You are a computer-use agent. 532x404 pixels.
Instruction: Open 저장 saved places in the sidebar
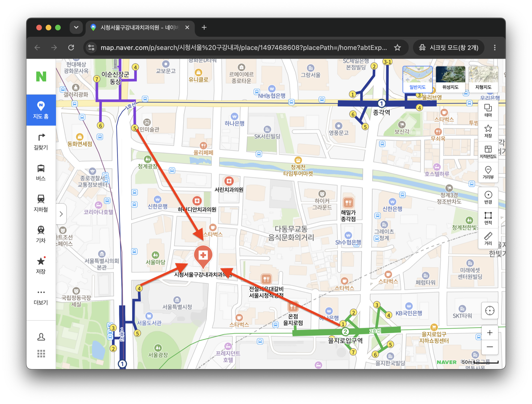[41, 266]
